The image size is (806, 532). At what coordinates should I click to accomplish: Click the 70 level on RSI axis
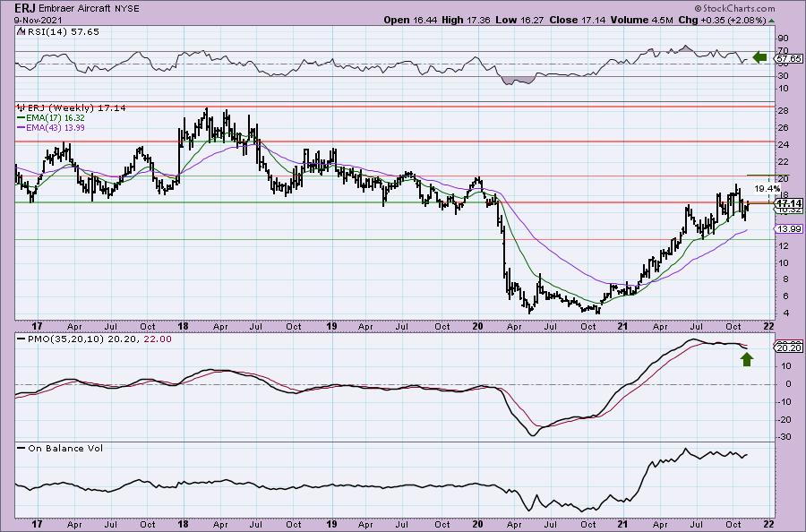(783, 51)
